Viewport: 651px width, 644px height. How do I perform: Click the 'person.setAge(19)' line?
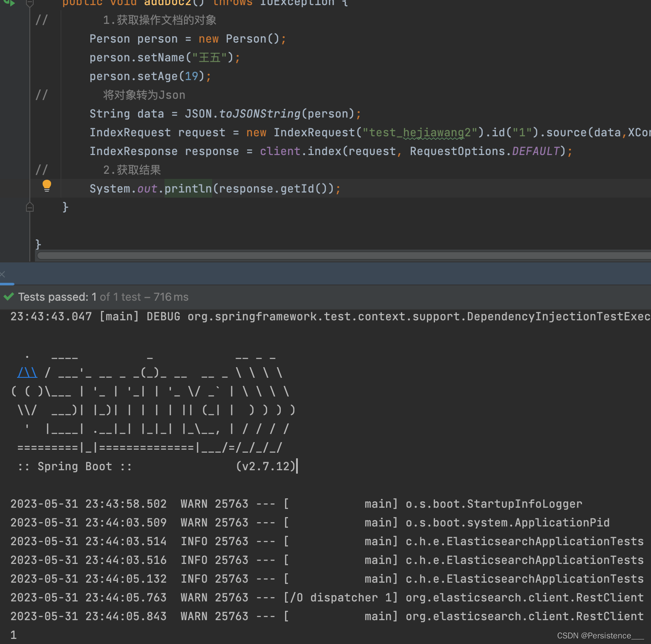tap(150, 76)
